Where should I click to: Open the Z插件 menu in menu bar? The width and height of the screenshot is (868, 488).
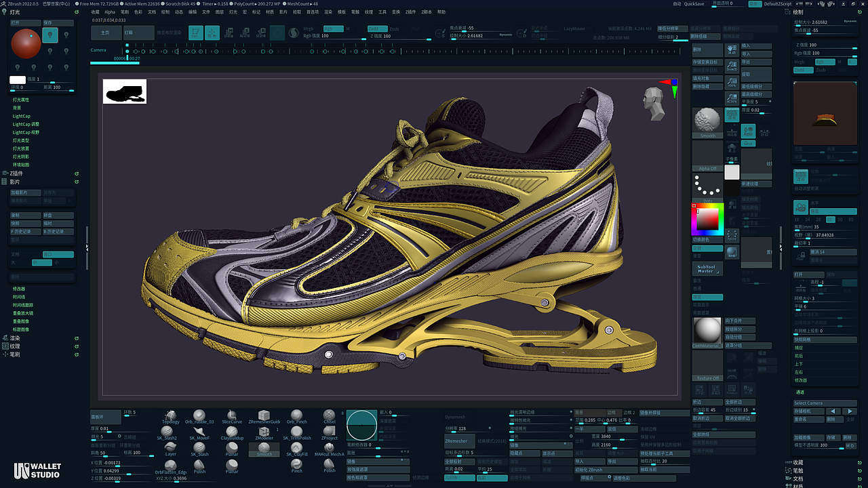pos(411,12)
